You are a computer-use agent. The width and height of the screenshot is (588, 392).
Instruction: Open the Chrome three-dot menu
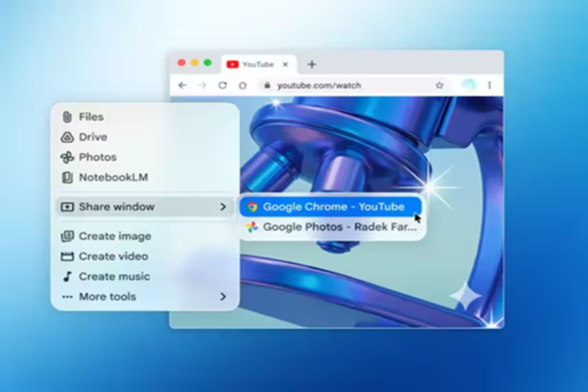[x=489, y=86]
